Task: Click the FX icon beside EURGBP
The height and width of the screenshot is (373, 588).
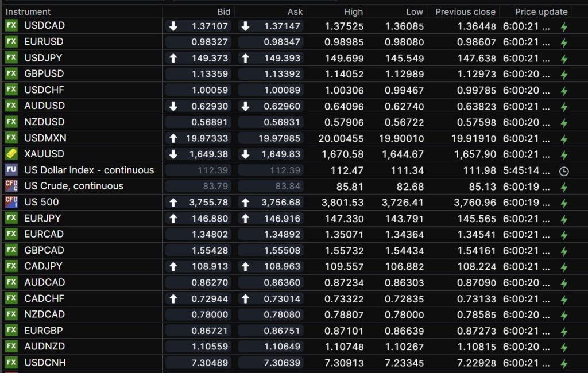Action: click(11, 331)
